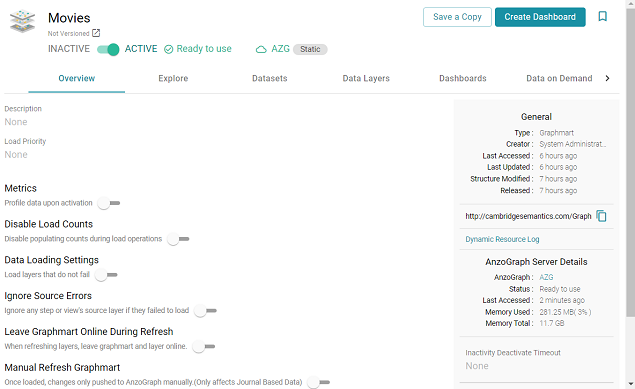Enable Load layers that do not fail
635x389 pixels.
pos(106,275)
